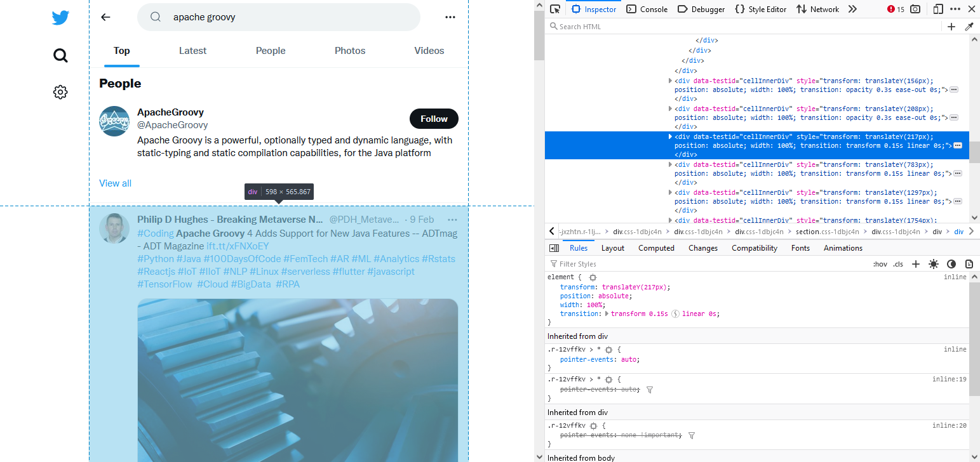Screen dimensions: 980x462
Task: Activate the element picker tool
Action: point(555,9)
